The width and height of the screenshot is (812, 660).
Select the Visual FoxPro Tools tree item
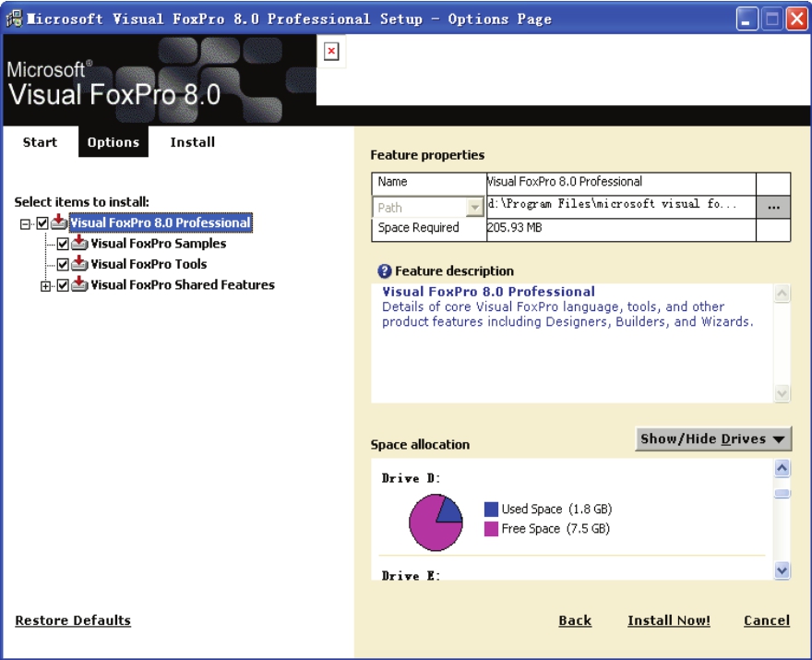(x=149, y=264)
